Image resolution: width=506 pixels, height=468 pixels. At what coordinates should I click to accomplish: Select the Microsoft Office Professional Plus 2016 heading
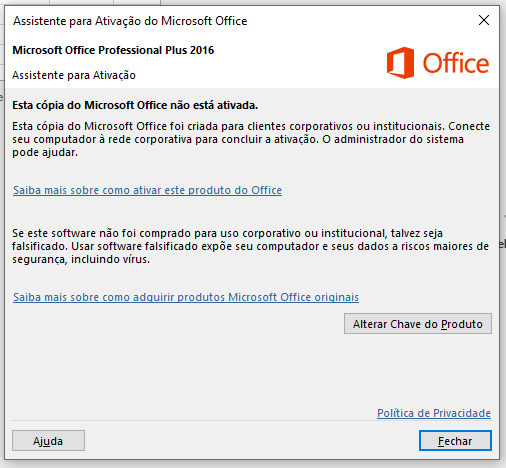click(x=113, y=50)
